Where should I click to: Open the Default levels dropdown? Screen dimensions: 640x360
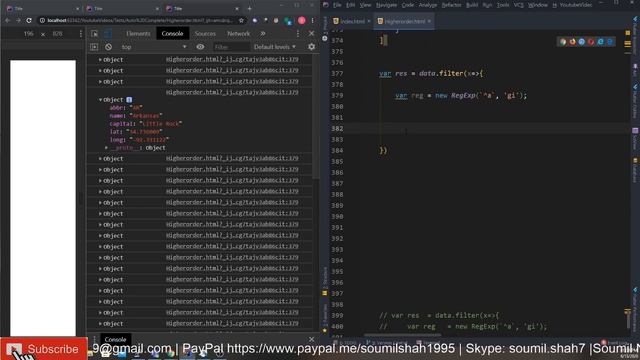tap(274, 47)
